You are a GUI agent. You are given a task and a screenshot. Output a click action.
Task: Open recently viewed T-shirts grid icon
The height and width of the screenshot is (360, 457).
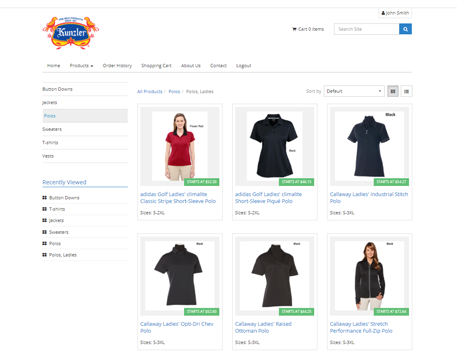click(x=44, y=209)
